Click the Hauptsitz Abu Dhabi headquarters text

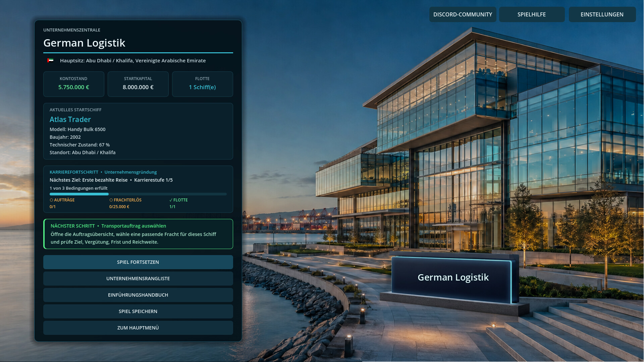[133, 61]
